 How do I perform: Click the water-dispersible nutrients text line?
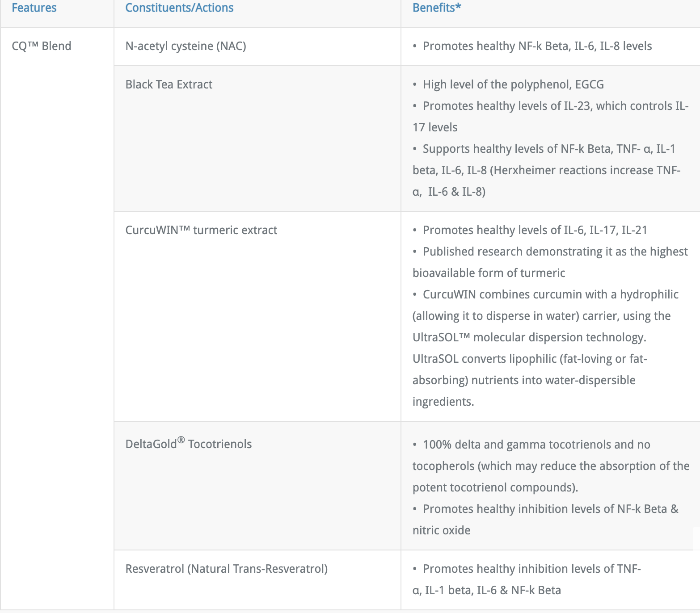(x=524, y=380)
